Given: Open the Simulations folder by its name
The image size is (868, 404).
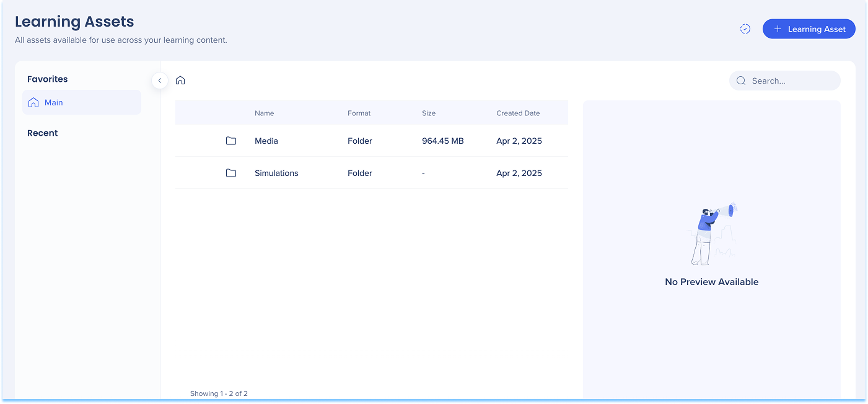Looking at the screenshot, I should pos(276,173).
